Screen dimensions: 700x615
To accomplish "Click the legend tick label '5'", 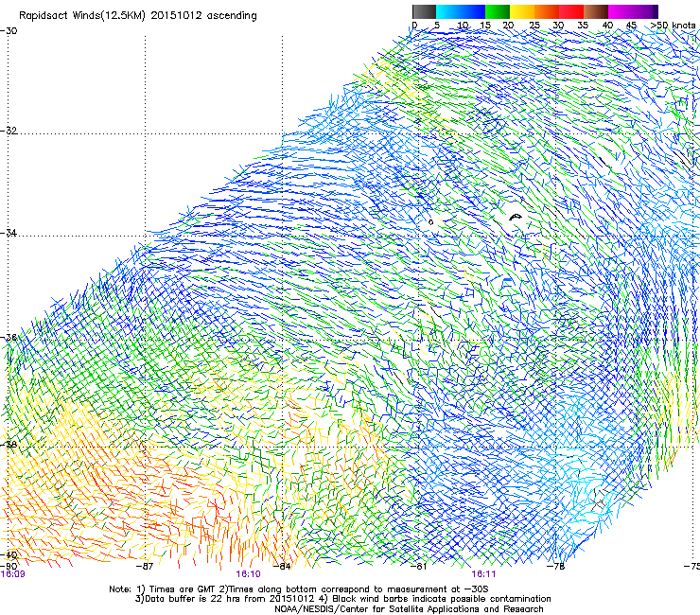I will pyautogui.click(x=437, y=26).
